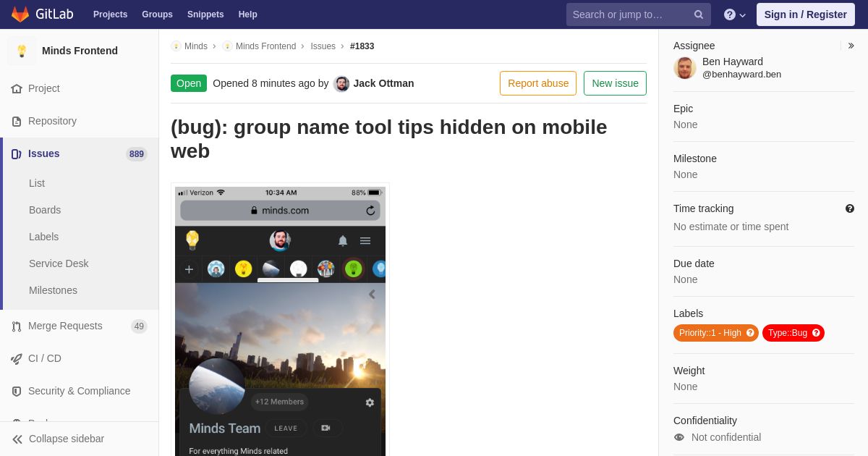This screenshot has height=456, width=868.
Task: Click the issue title heading text
Action: [389, 139]
